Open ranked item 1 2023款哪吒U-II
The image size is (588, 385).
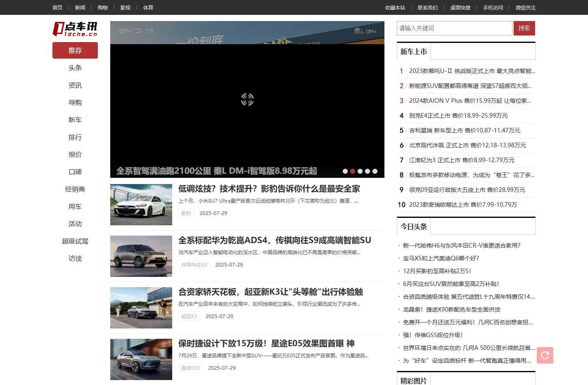472,71
